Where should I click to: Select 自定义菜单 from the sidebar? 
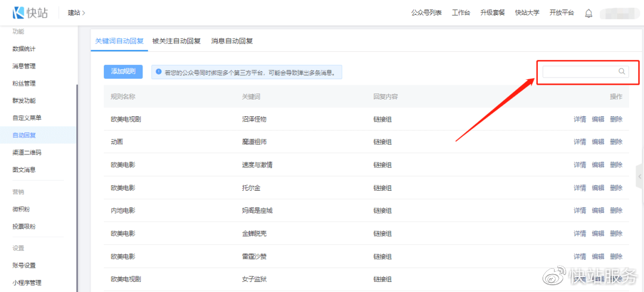(x=27, y=118)
